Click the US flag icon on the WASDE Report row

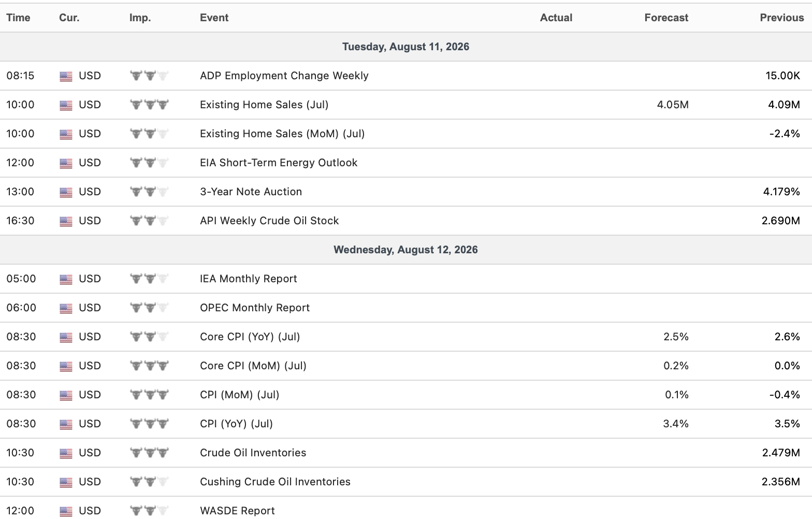pyautogui.click(x=66, y=511)
